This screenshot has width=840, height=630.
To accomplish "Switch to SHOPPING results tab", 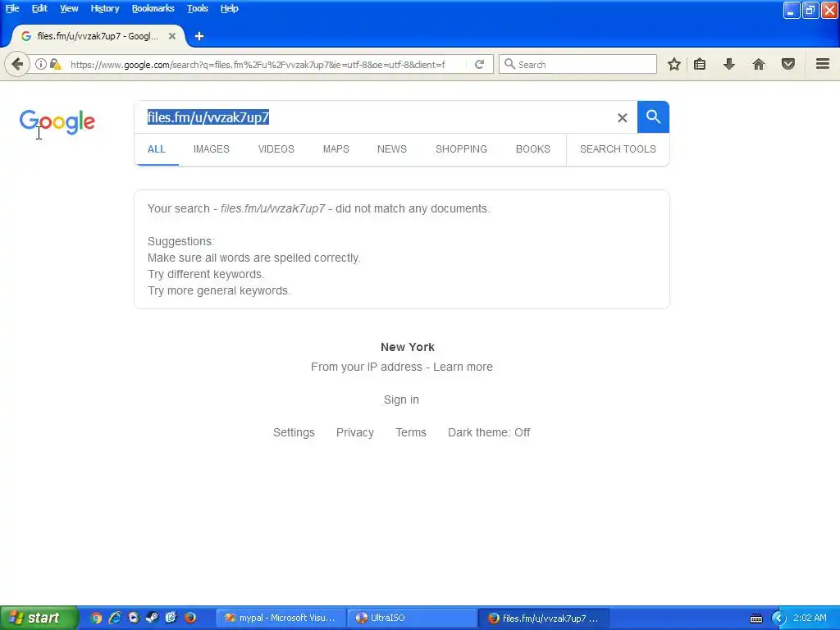I will click(x=461, y=149).
